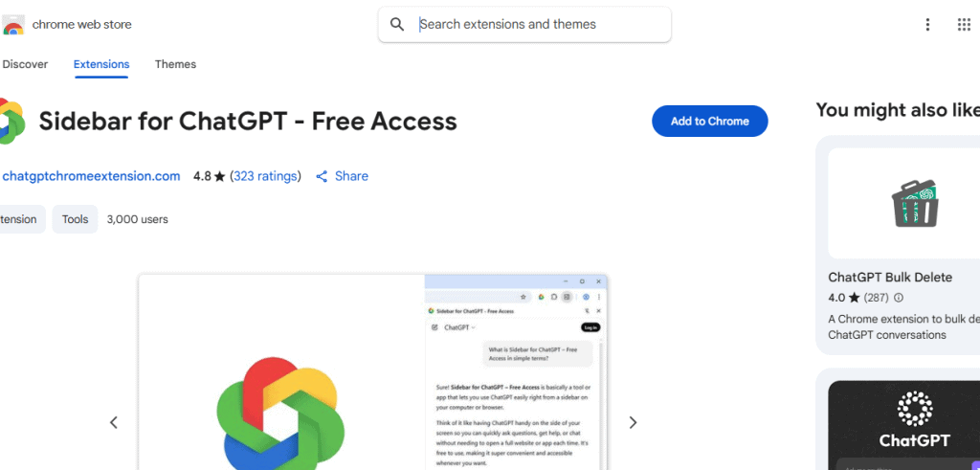Viewport: 980px width, 470px height.
Task: Open the 323 ratings link
Action: coord(265,176)
